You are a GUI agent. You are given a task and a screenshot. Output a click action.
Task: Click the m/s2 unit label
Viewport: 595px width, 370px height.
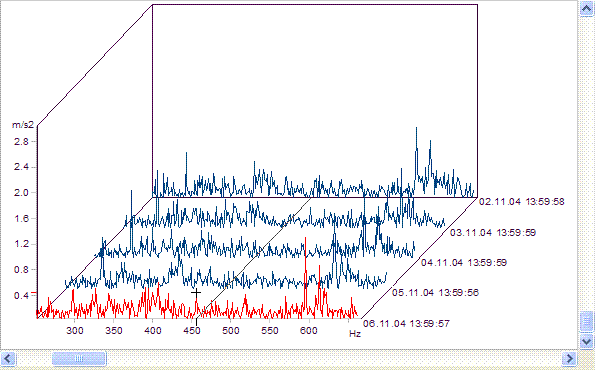23,125
